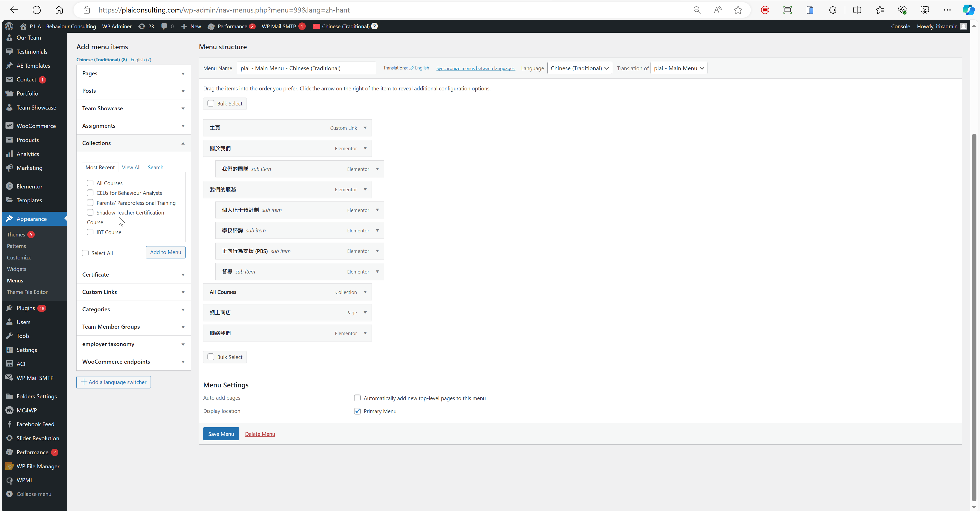Open the WooCommerce sidebar icon

(x=9, y=126)
